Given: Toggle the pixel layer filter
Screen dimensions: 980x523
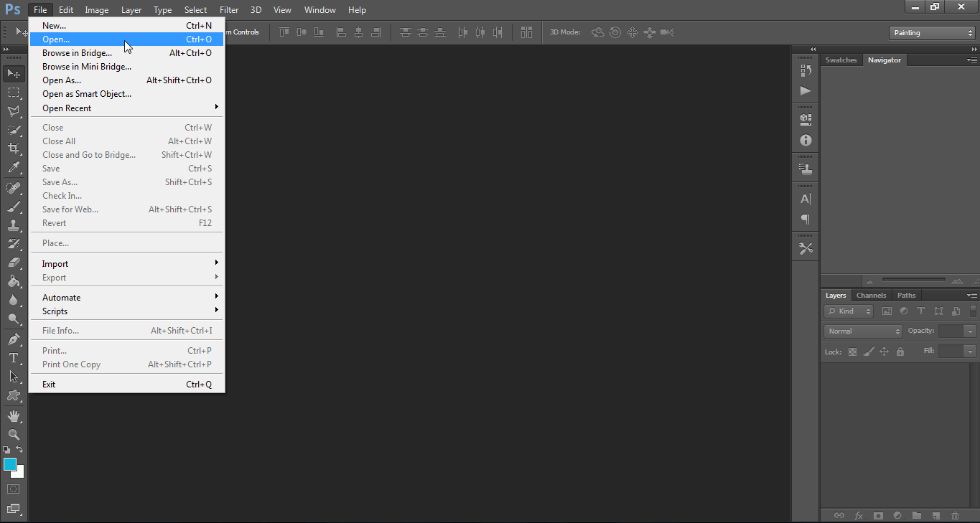Looking at the screenshot, I should (887, 311).
